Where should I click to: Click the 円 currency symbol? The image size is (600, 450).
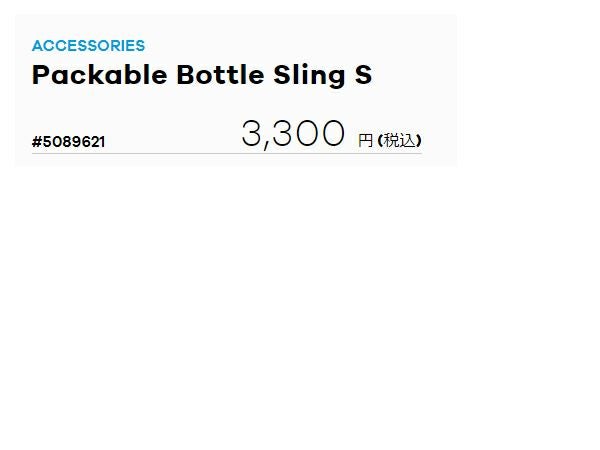coord(365,141)
